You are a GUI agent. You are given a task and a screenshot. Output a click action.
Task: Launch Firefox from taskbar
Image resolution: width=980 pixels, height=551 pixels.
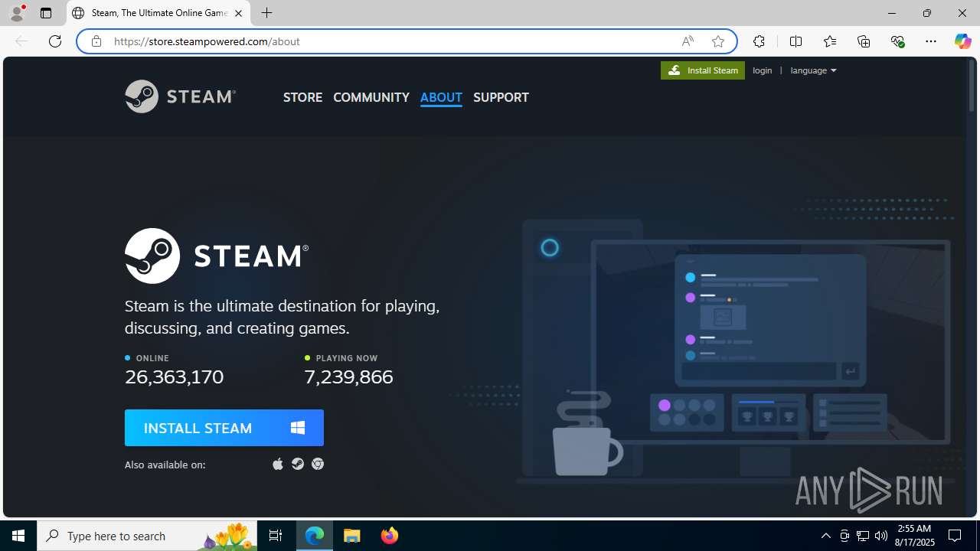(390, 536)
